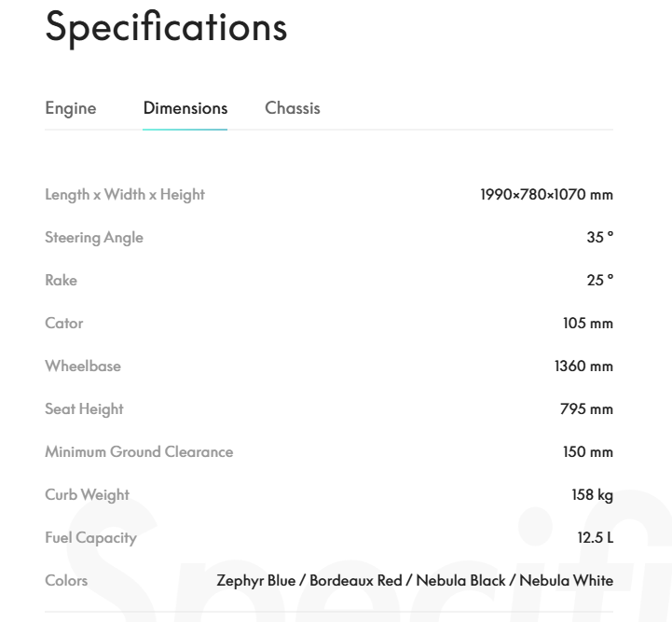Click the Seat Height label
The height and width of the screenshot is (622, 672).
(x=84, y=409)
